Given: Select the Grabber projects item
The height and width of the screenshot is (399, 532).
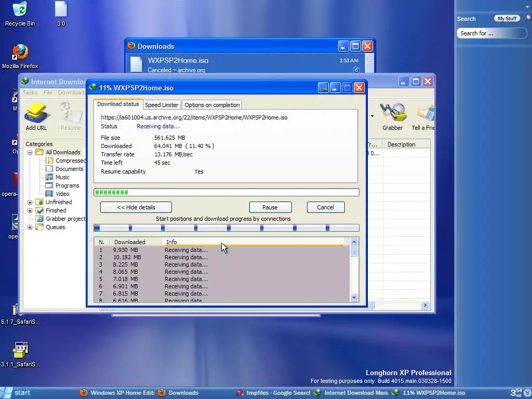Looking at the screenshot, I should (x=61, y=219).
